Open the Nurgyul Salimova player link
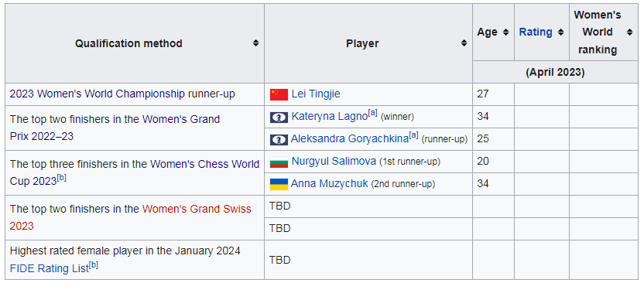Viewport: 644px width, 283px height. click(334, 162)
